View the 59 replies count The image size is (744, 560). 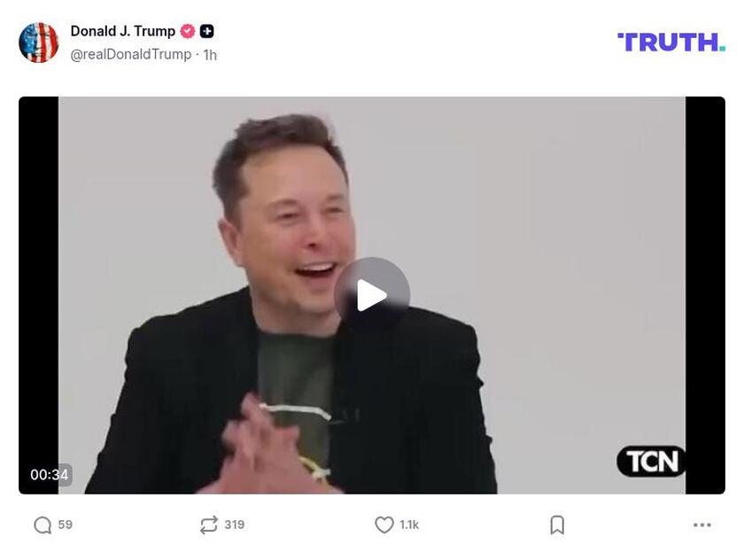65,525
